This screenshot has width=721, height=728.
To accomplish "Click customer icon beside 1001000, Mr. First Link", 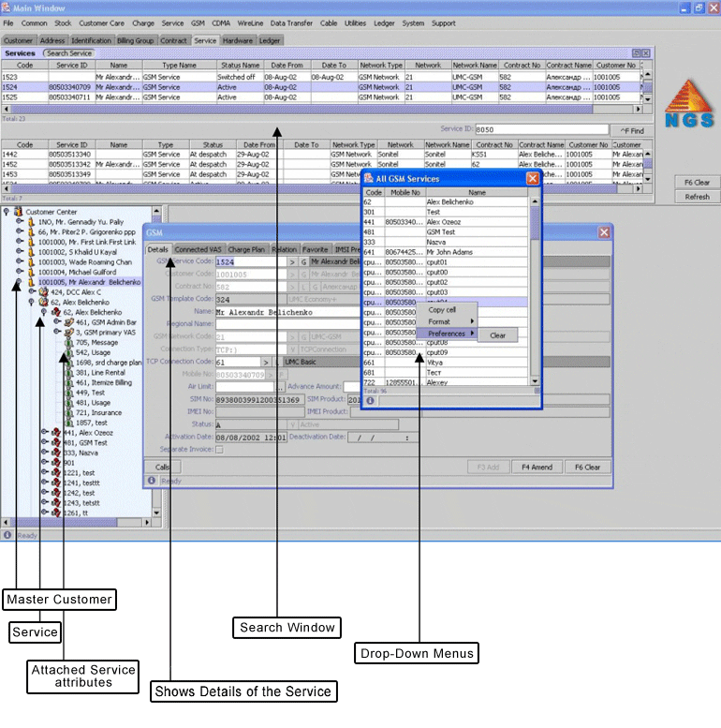I will click(31, 242).
